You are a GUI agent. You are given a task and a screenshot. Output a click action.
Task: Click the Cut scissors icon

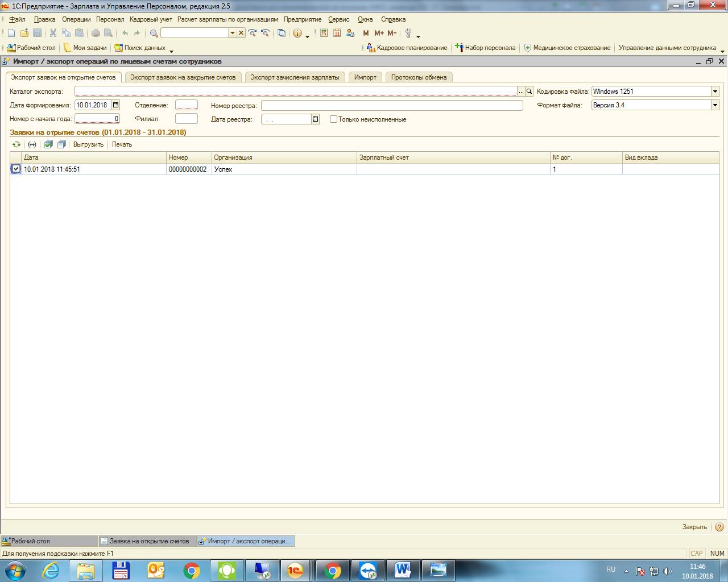(53, 33)
